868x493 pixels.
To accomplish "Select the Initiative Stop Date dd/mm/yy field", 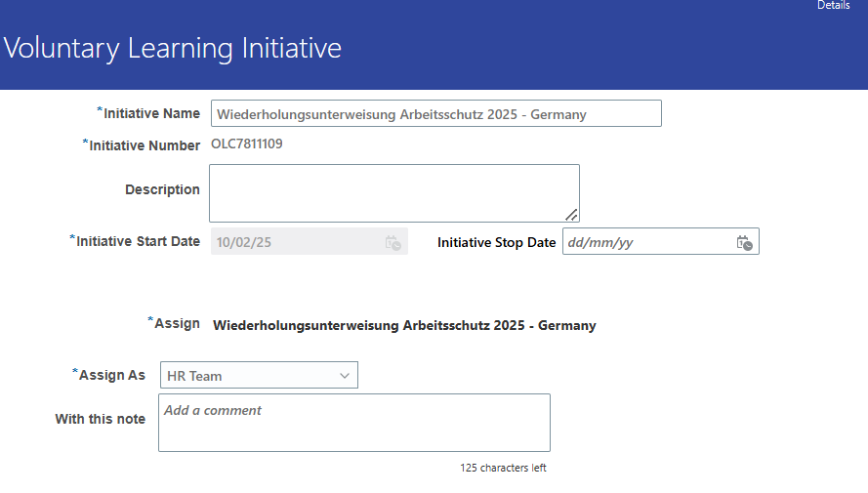I will 661,242.
